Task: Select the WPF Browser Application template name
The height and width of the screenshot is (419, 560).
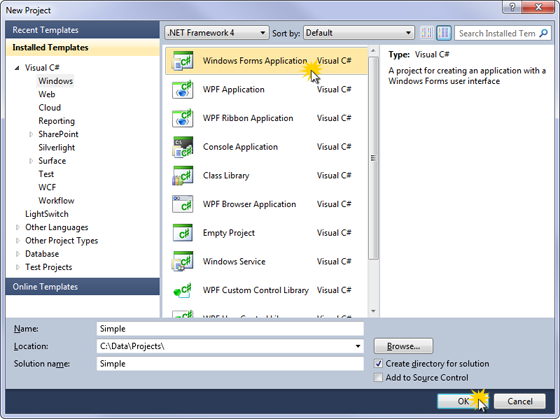Action: pyautogui.click(x=249, y=204)
